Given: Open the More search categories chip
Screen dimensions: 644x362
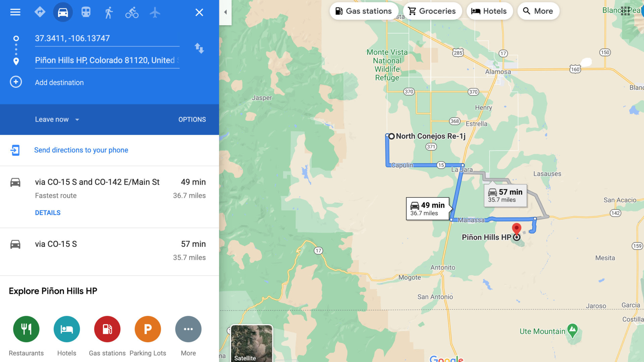Looking at the screenshot, I should pyautogui.click(x=538, y=11).
